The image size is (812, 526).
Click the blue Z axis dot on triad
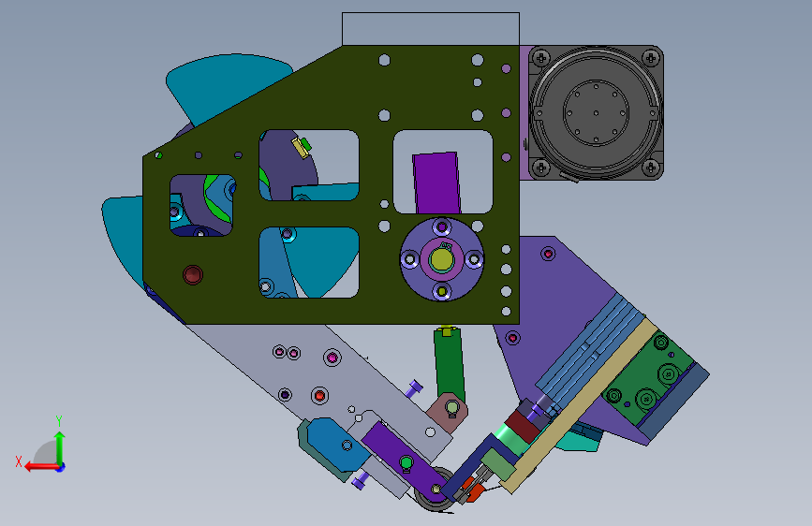61,467
